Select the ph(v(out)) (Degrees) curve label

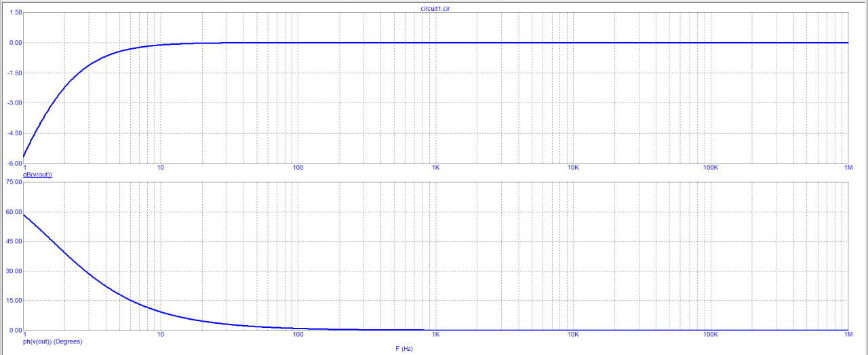53,341
